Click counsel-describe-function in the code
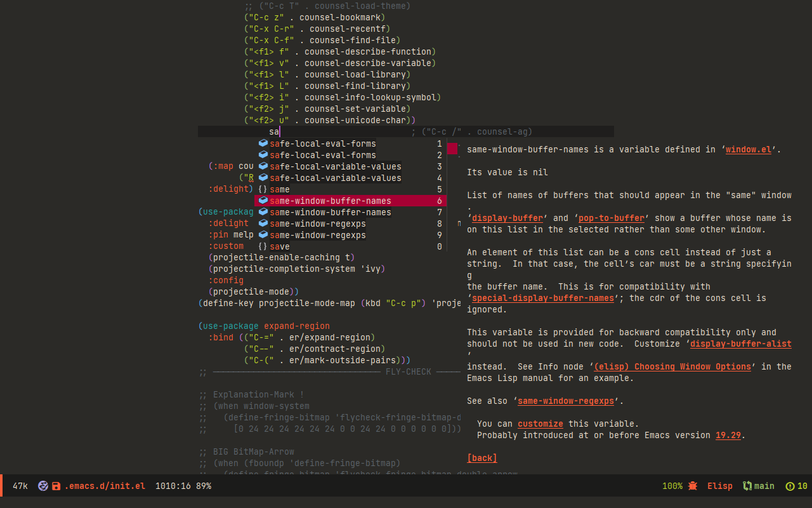 coord(368,51)
